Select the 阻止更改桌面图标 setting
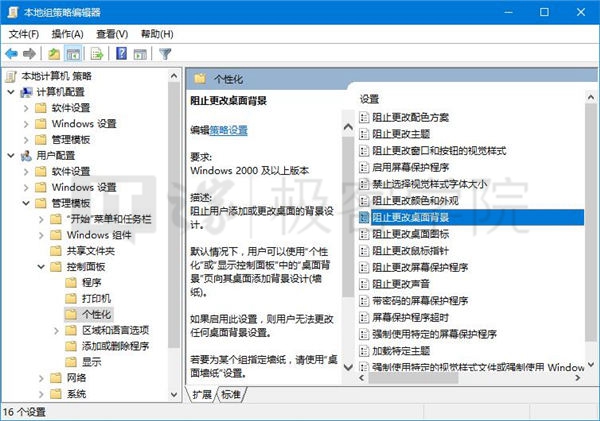 410,234
